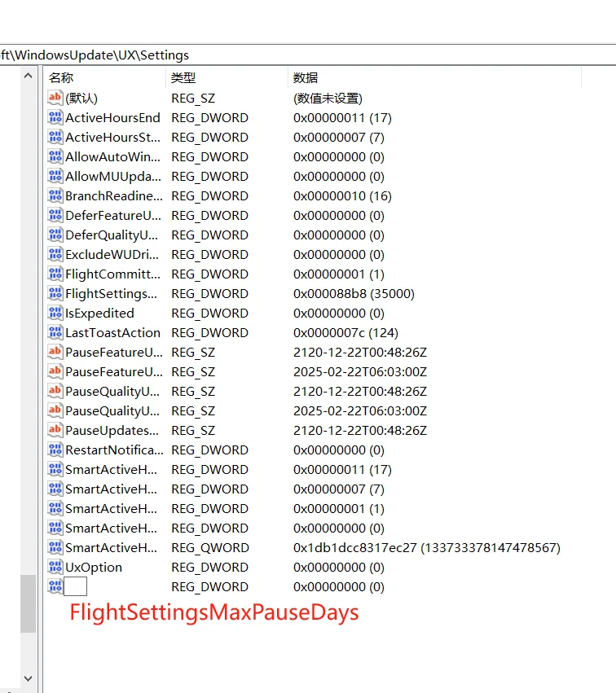Click the icon of the REG_QWORD SmartActiveH... row

[55, 547]
